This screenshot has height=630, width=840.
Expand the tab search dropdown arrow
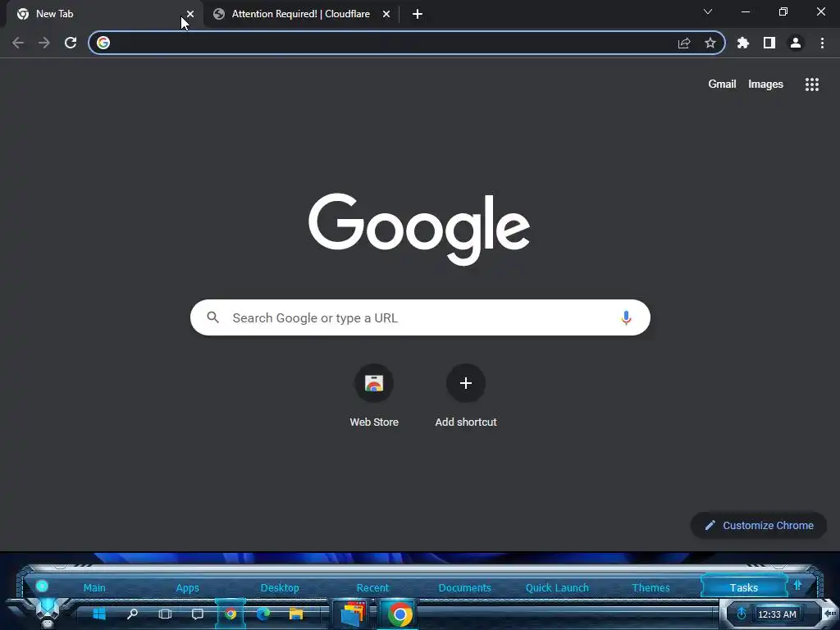[708, 11]
